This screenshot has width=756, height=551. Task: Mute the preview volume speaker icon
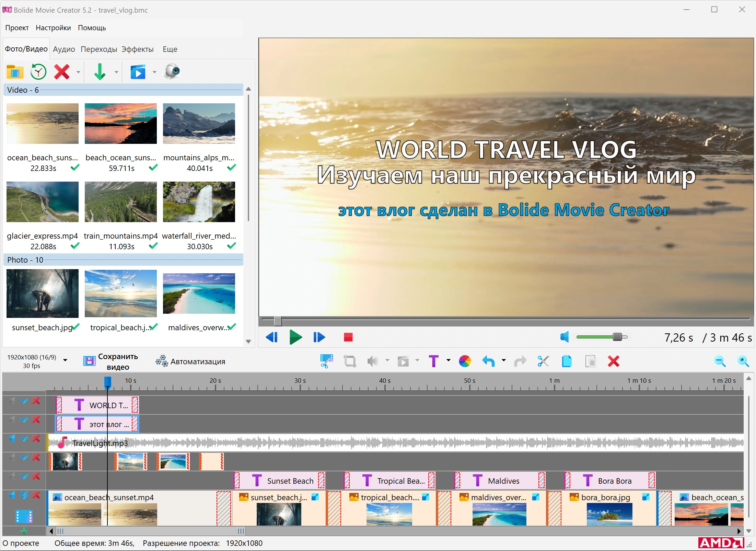pyautogui.click(x=565, y=337)
